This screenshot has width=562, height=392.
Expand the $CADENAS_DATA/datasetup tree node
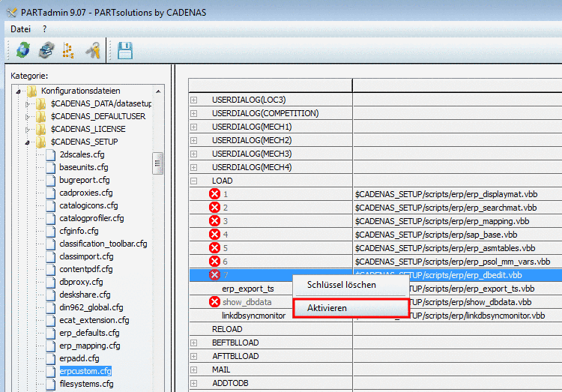[x=27, y=104]
